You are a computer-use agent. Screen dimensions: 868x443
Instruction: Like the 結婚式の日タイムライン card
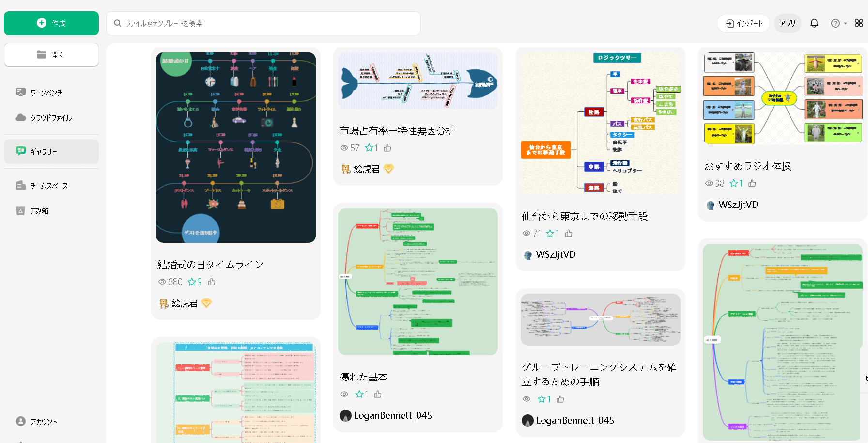[212, 282]
